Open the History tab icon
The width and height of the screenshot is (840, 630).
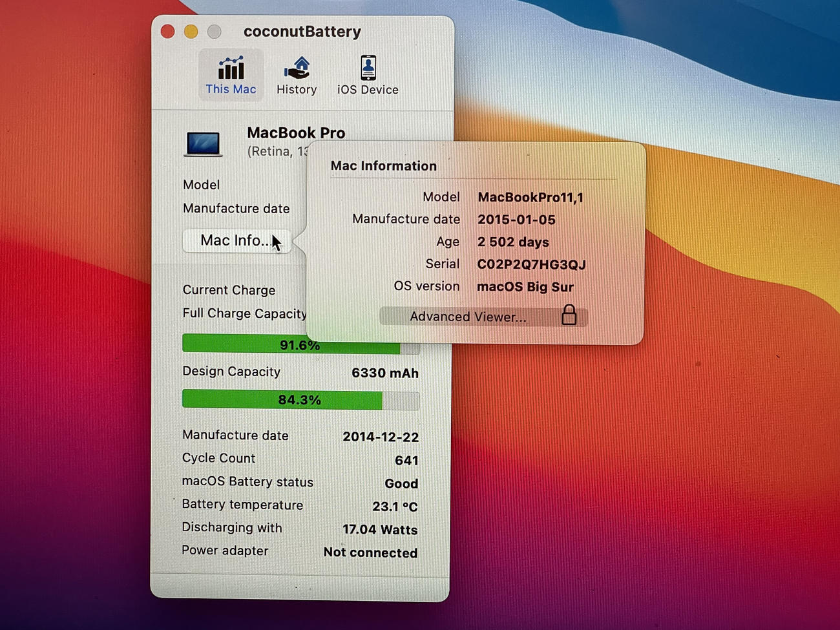coord(297,68)
